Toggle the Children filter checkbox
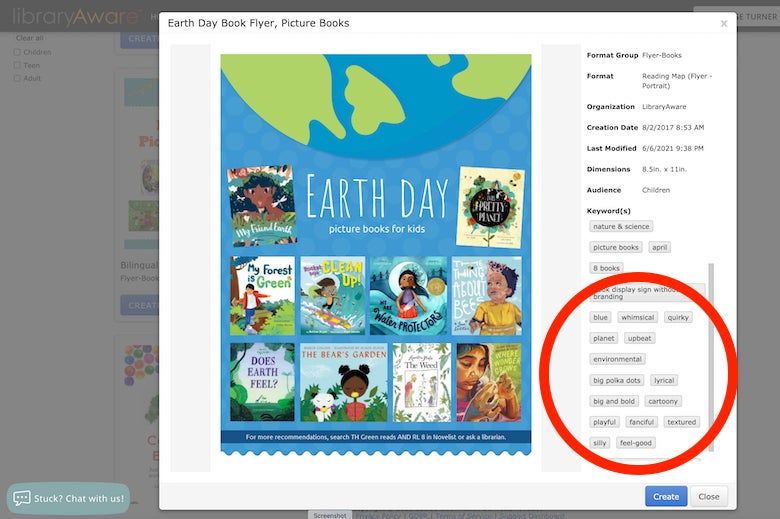Screen dimensions: 780x519 pos(17,52)
